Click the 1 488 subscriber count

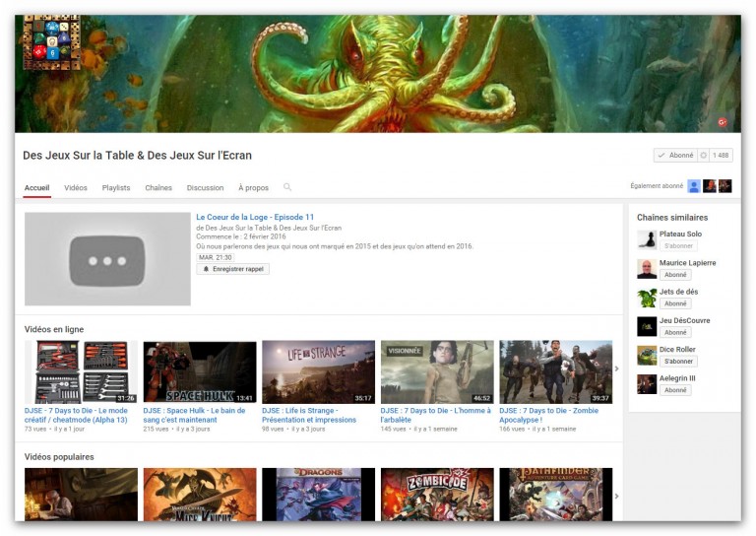pyautogui.click(x=721, y=156)
